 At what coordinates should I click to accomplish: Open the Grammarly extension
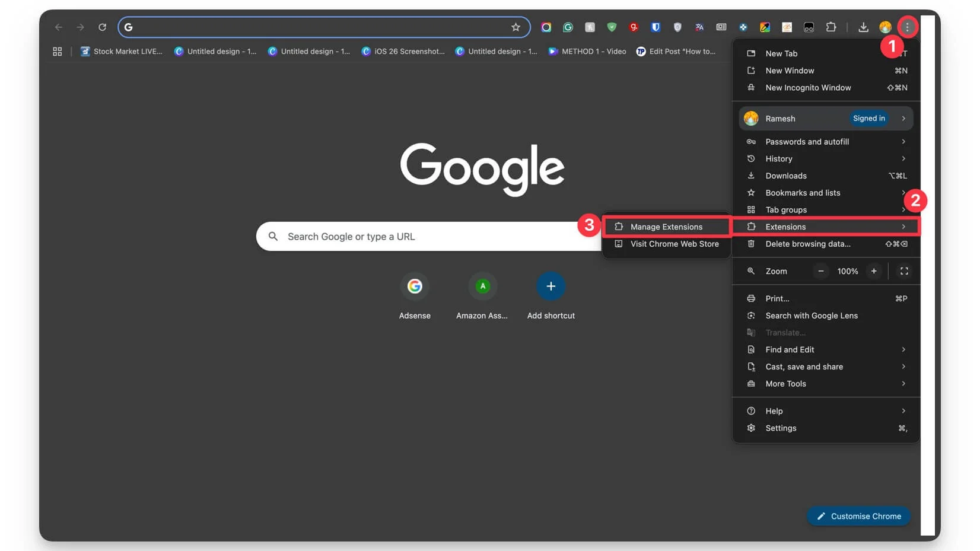coord(567,27)
